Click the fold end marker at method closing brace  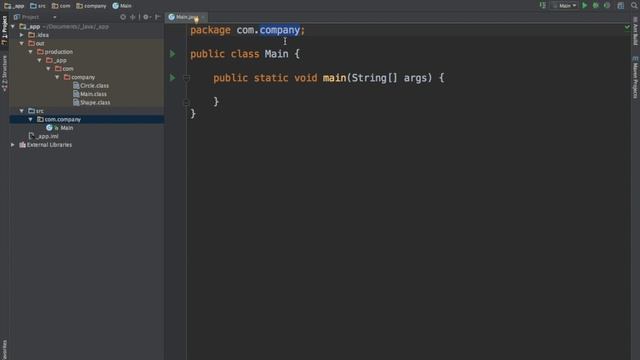[x=186, y=102]
